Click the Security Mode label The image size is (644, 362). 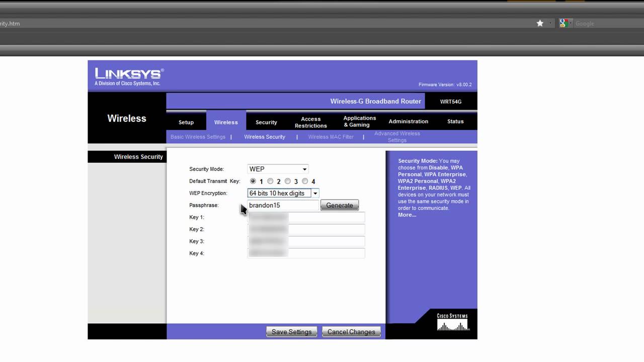coord(206,169)
